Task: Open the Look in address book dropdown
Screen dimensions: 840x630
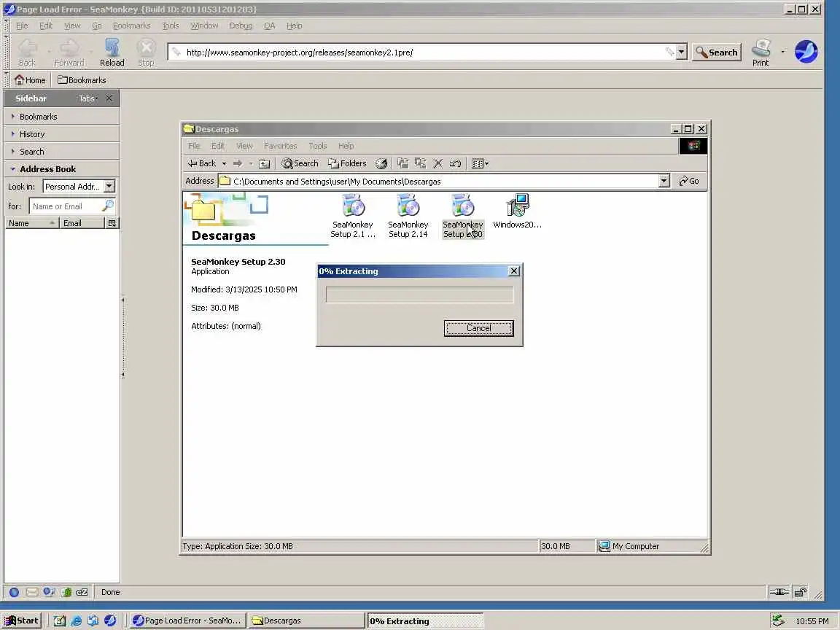Action: point(79,187)
